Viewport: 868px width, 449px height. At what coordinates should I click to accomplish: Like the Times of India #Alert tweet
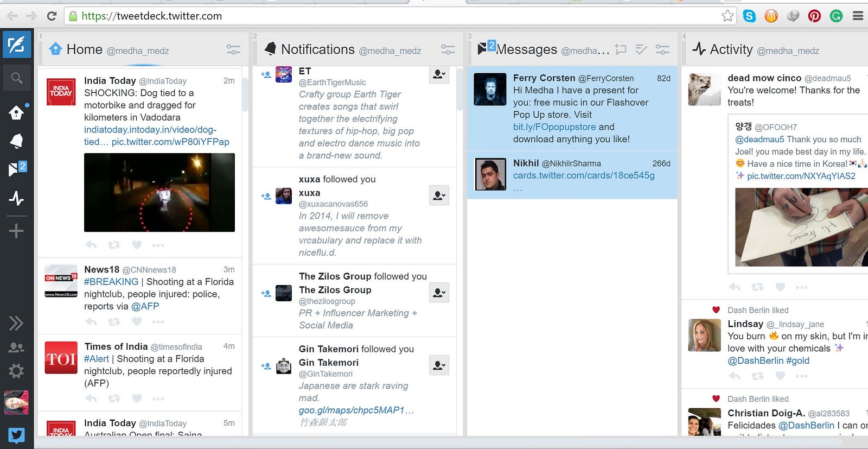(x=137, y=399)
